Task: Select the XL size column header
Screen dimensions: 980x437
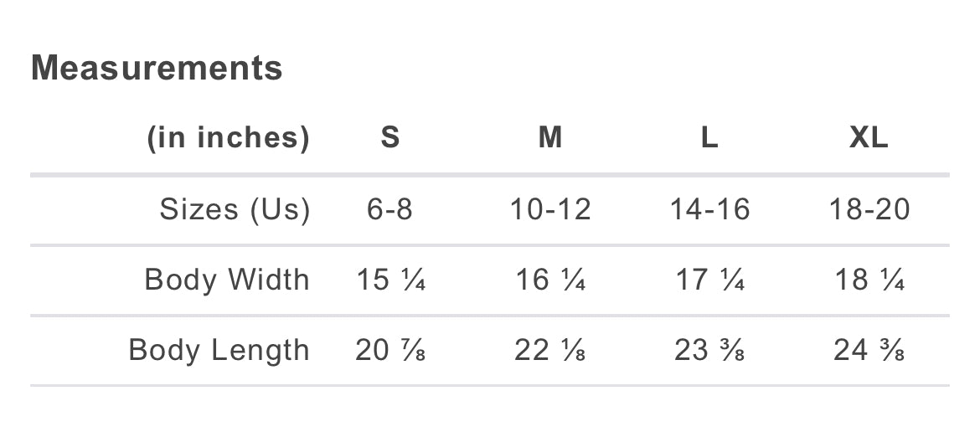Action: 869,137
